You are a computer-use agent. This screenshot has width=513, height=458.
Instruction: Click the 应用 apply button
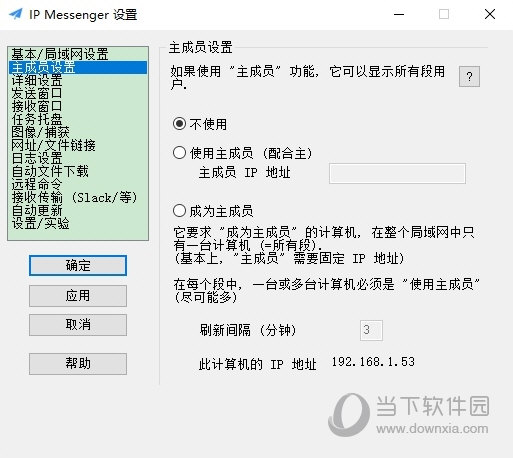[78, 296]
